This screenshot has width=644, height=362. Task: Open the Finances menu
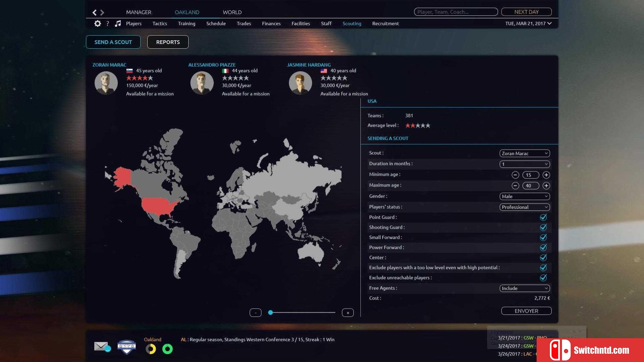coord(271,23)
